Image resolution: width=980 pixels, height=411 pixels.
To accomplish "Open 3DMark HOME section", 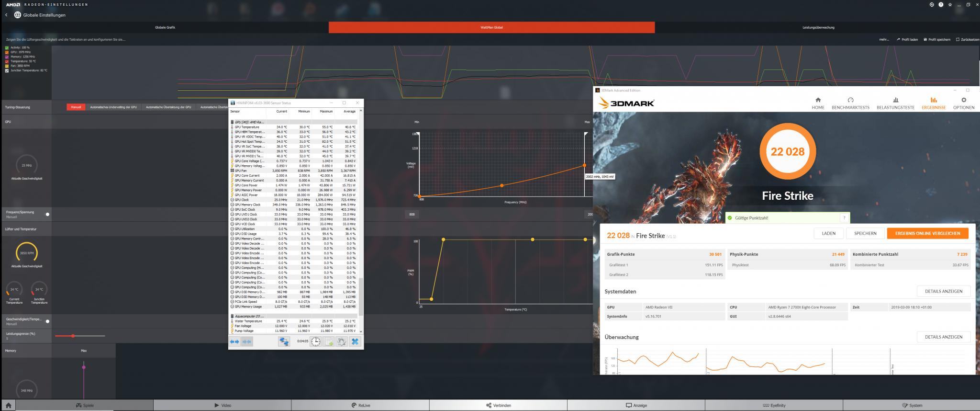I will (x=818, y=103).
